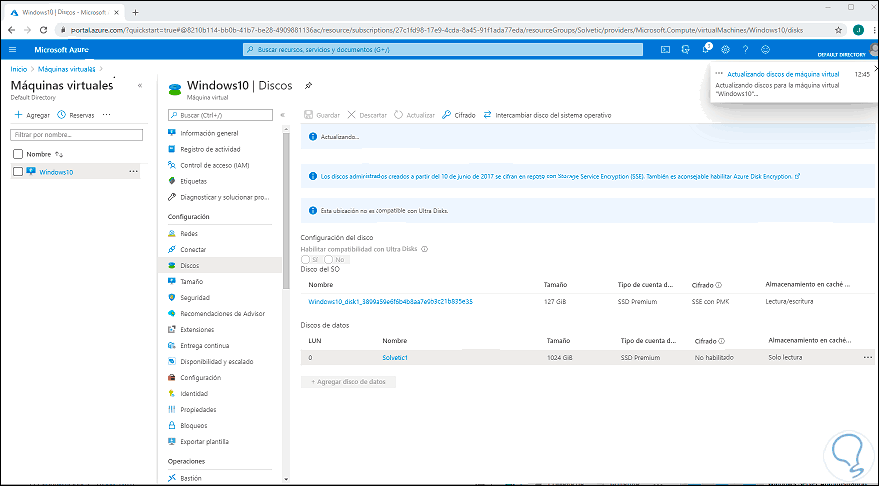Open Cloud Shell from the top bar

[x=665, y=49]
